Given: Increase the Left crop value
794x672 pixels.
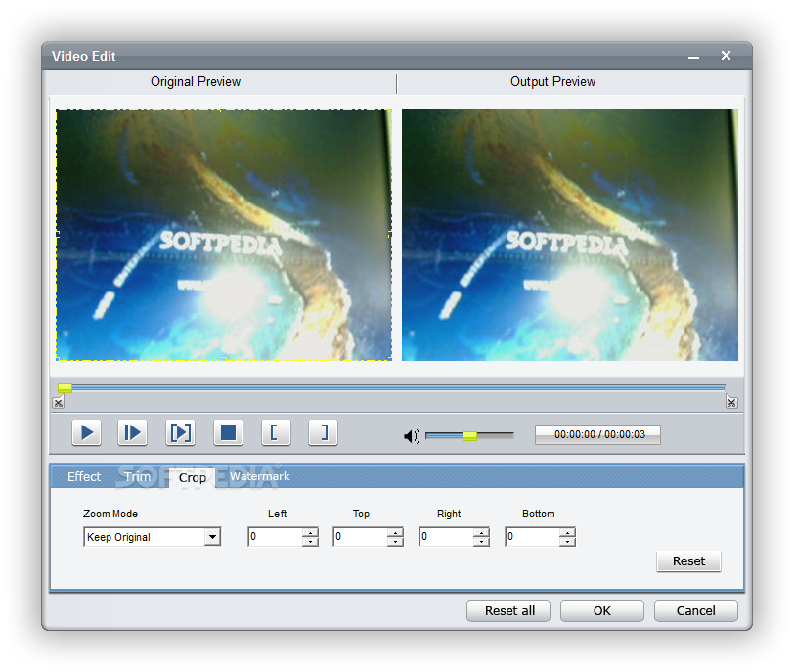Looking at the screenshot, I should [x=310, y=532].
